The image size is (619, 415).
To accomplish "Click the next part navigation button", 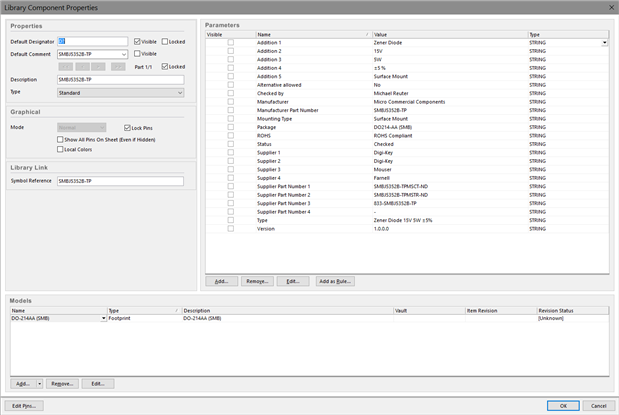I will coord(100,66).
